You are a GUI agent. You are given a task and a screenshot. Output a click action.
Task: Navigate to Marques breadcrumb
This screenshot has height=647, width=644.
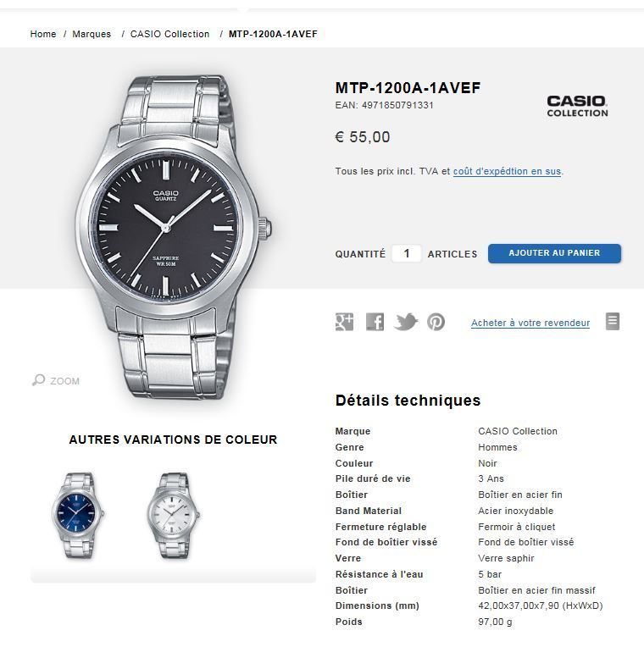(x=92, y=34)
